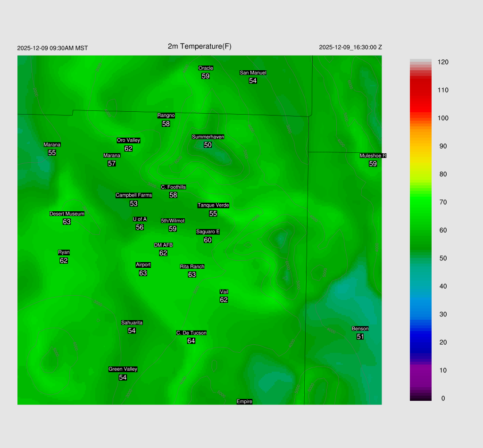Select the Green Valley station label
This screenshot has height=448, width=483.
(x=123, y=369)
